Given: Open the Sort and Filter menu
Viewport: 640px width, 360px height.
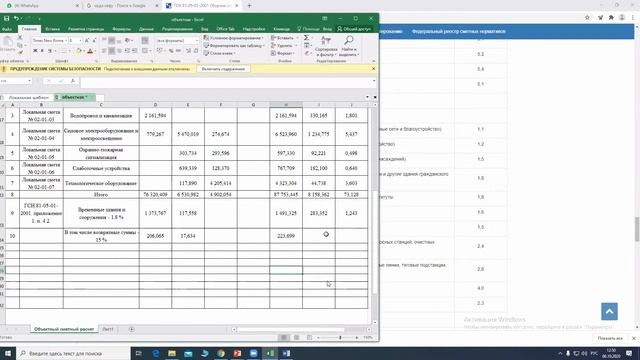Looking at the screenshot, I should pos(326,46).
